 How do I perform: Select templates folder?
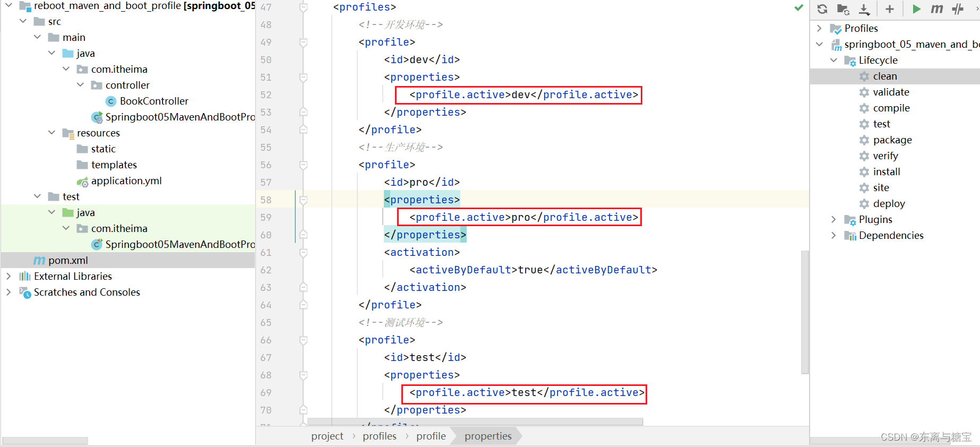114,165
